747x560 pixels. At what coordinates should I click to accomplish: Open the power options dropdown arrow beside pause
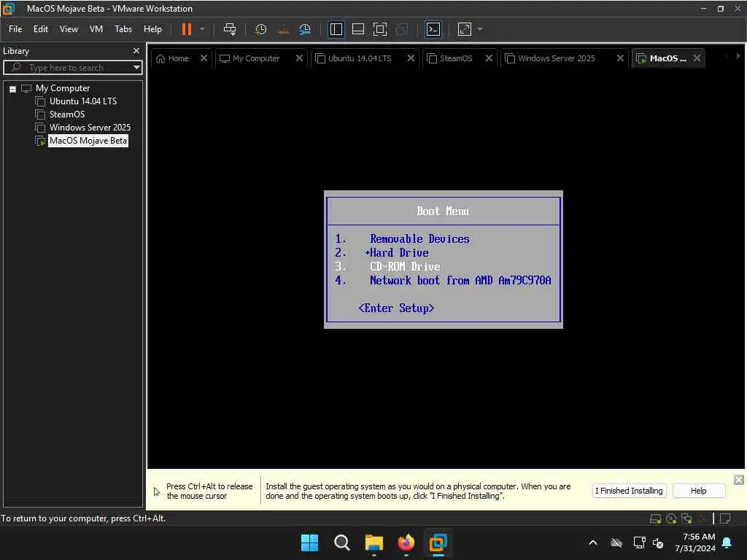pos(202,29)
